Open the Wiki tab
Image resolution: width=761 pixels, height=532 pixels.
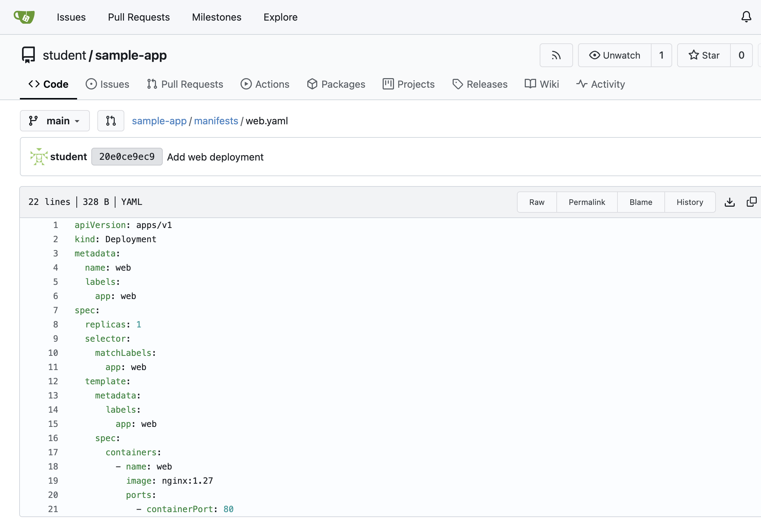(x=542, y=84)
